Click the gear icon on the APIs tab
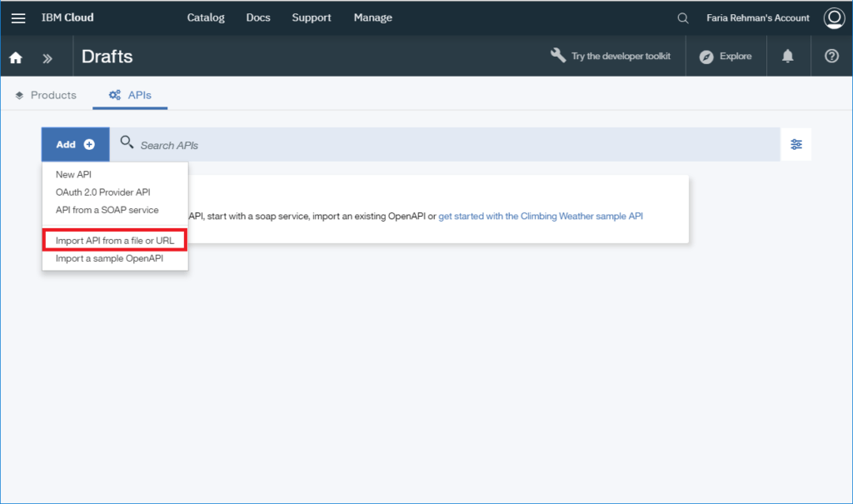Screen dimensions: 853x504 (114, 95)
